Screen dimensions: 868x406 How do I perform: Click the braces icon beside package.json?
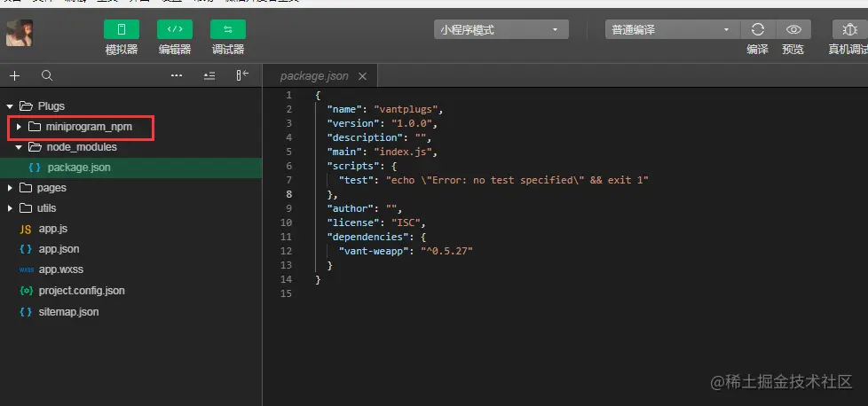coord(35,168)
